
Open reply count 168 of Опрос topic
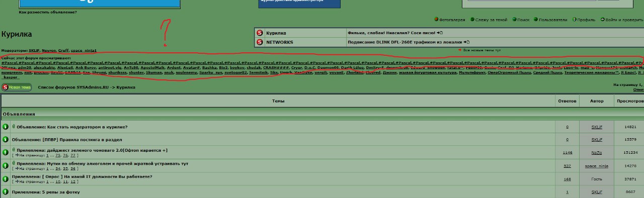point(567,179)
